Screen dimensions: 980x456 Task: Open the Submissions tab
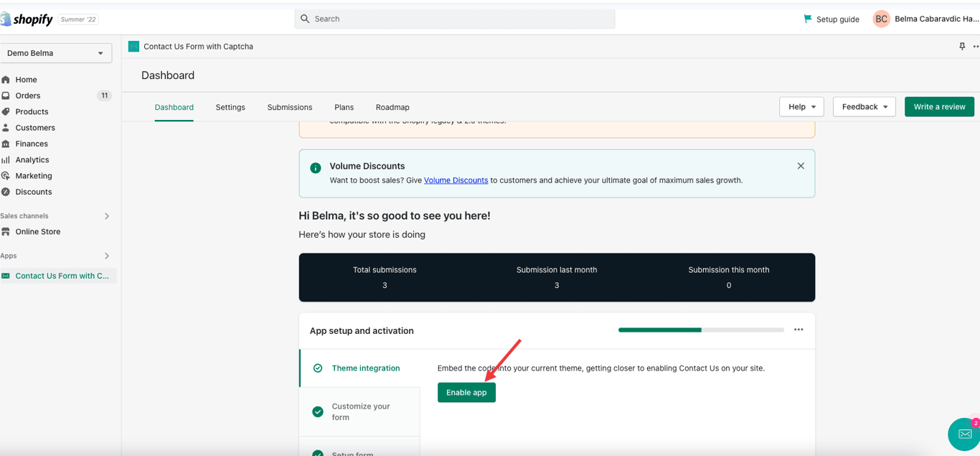pyautogui.click(x=290, y=107)
